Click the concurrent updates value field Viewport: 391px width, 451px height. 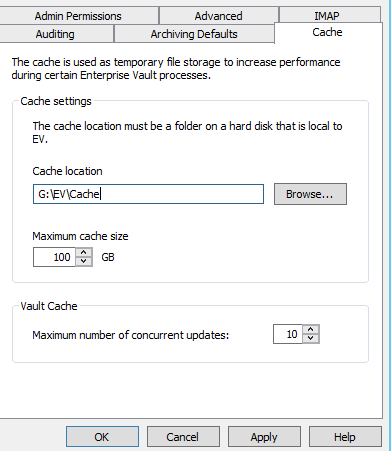(288, 334)
